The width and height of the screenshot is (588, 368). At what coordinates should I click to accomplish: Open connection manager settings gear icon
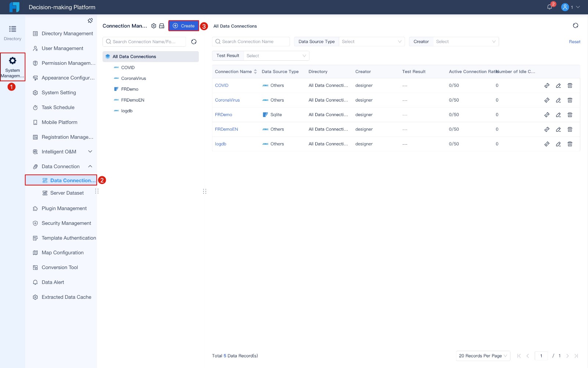pyautogui.click(x=154, y=26)
